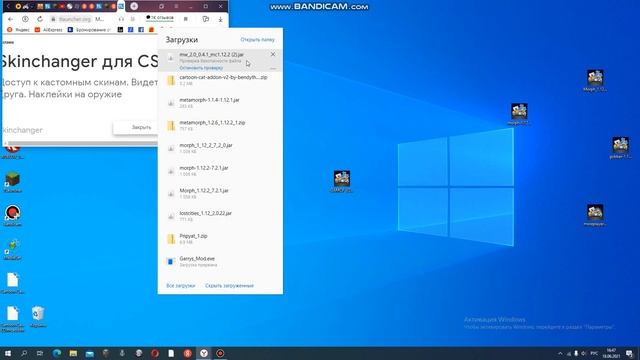Open a new browser tab with plus

pyautogui.click(x=134, y=6)
